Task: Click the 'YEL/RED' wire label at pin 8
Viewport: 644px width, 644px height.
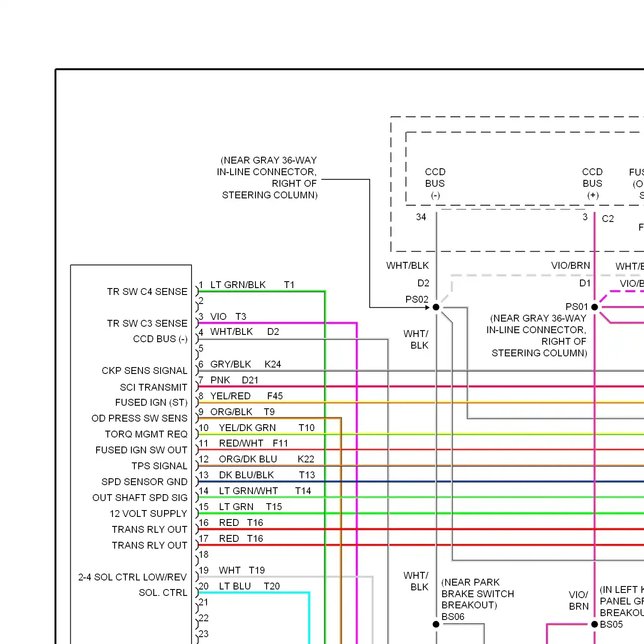Action: [230, 396]
